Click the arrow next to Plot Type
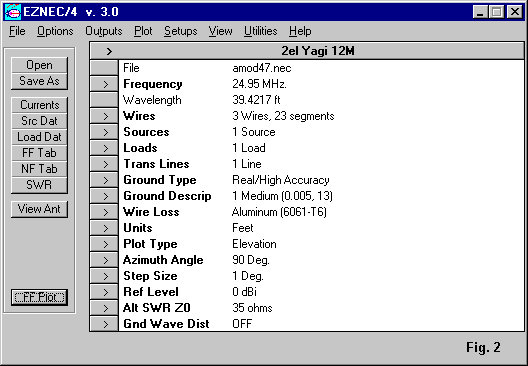The image size is (528, 366). (104, 244)
